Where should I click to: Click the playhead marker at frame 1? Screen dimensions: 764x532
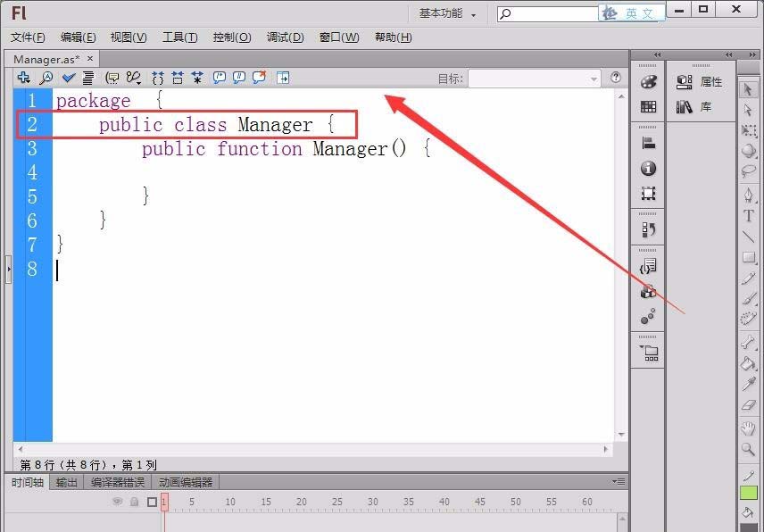[x=163, y=501]
